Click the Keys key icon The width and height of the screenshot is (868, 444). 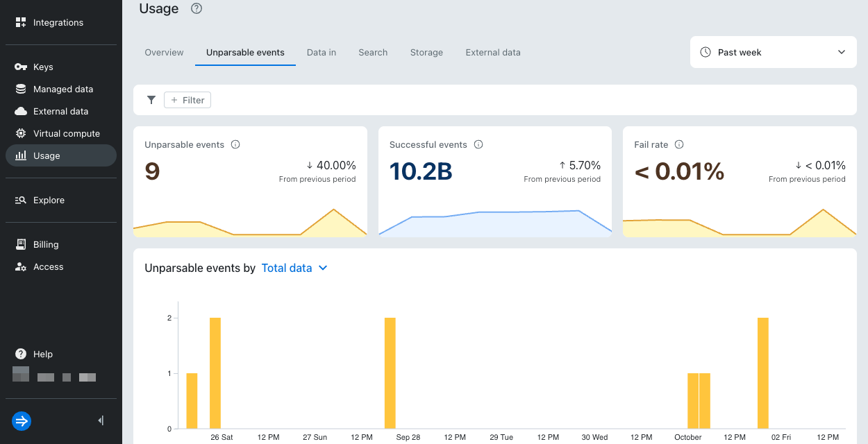pyautogui.click(x=21, y=67)
